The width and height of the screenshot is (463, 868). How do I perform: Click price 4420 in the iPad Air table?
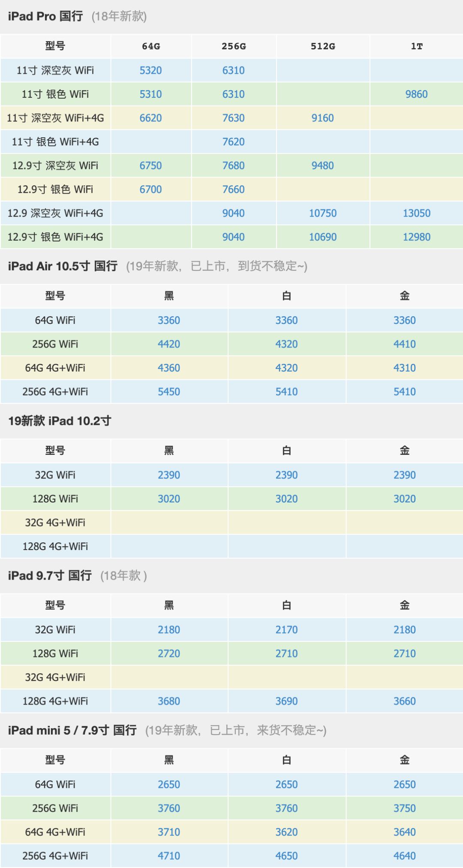click(169, 344)
